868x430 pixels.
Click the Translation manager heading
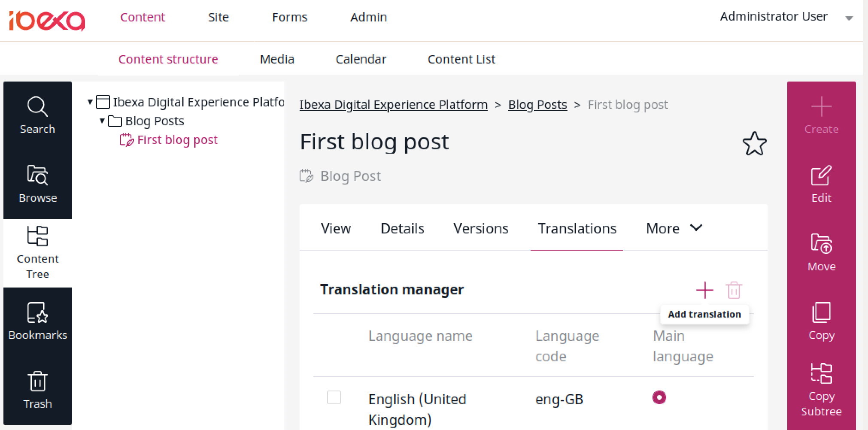click(392, 290)
